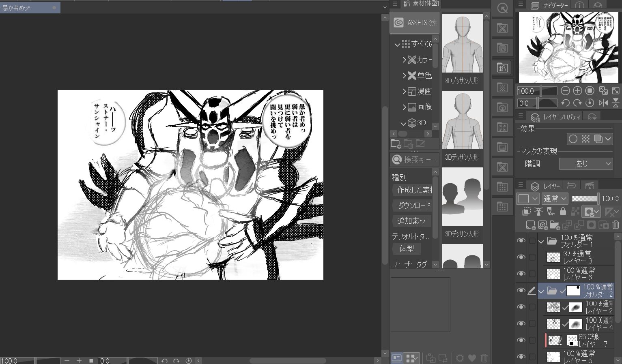Click the 体型 tag button
The width and height of the screenshot is (622, 364).
407,248
